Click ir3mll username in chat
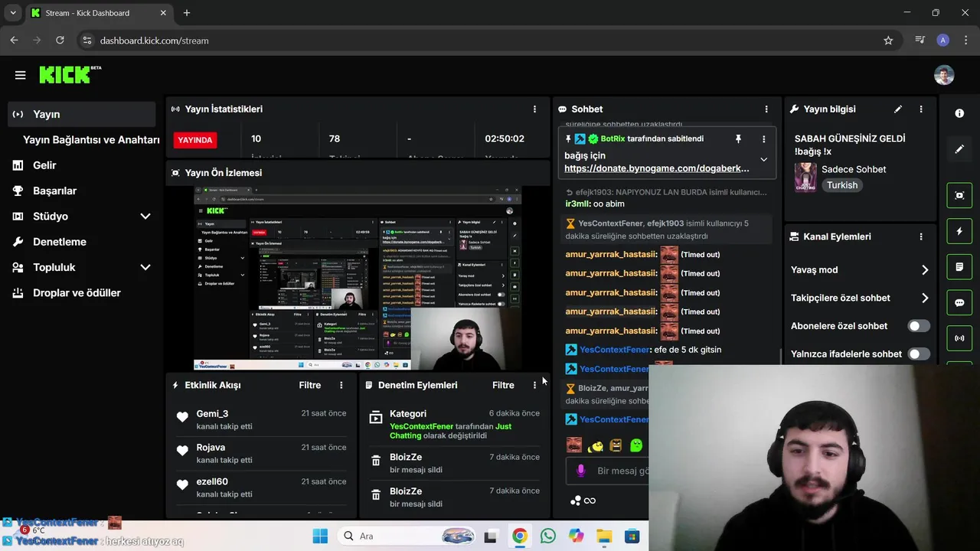 pyautogui.click(x=578, y=204)
